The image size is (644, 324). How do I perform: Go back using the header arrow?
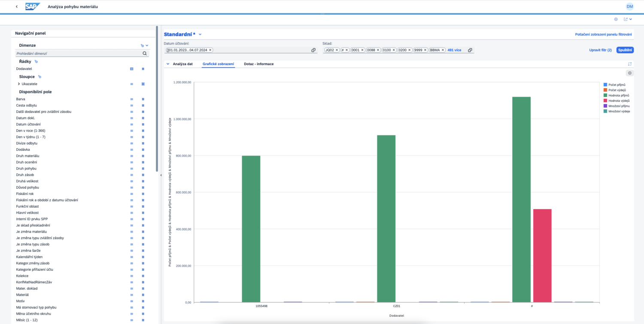click(x=17, y=7)
